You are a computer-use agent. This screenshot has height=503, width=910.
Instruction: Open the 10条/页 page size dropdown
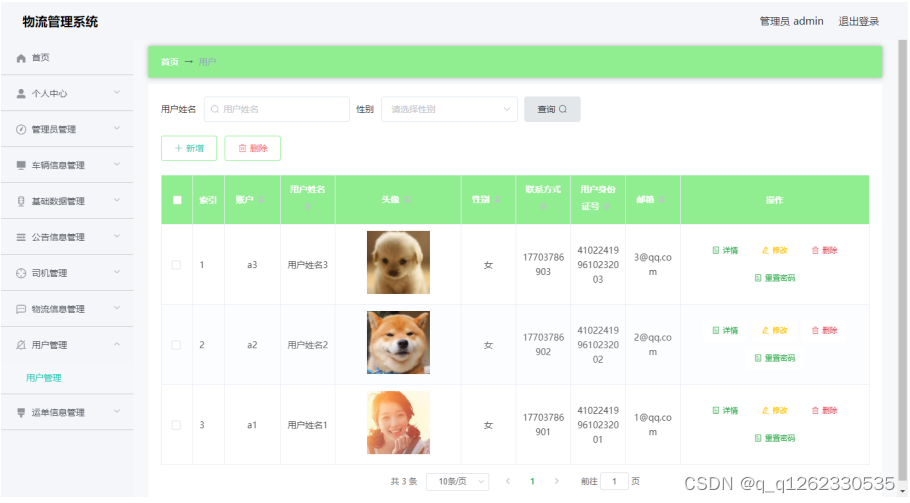click(457, 482)
